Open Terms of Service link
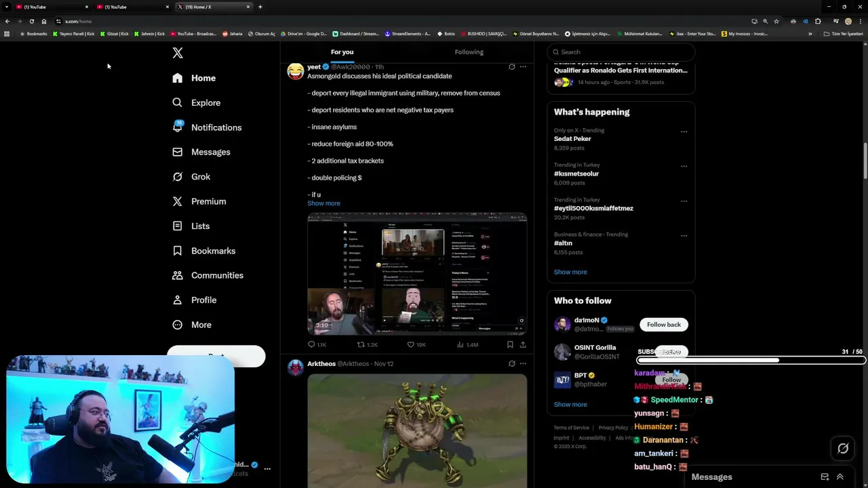 [571, 428]
